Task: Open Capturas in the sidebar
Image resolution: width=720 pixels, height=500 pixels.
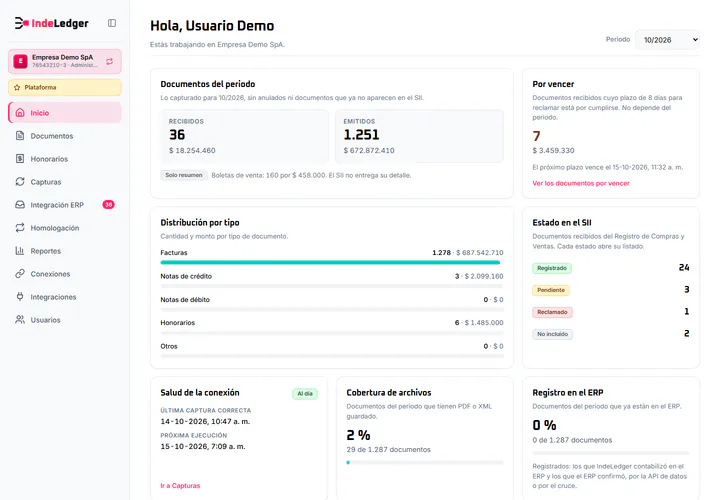Action: pyautogui.click(x=65, y=181)
